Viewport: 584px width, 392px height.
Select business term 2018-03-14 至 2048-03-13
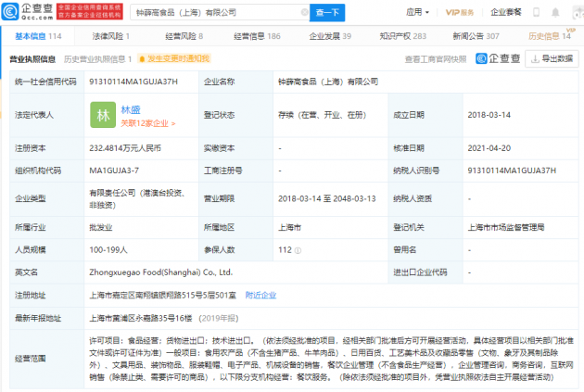pos(327,198)
